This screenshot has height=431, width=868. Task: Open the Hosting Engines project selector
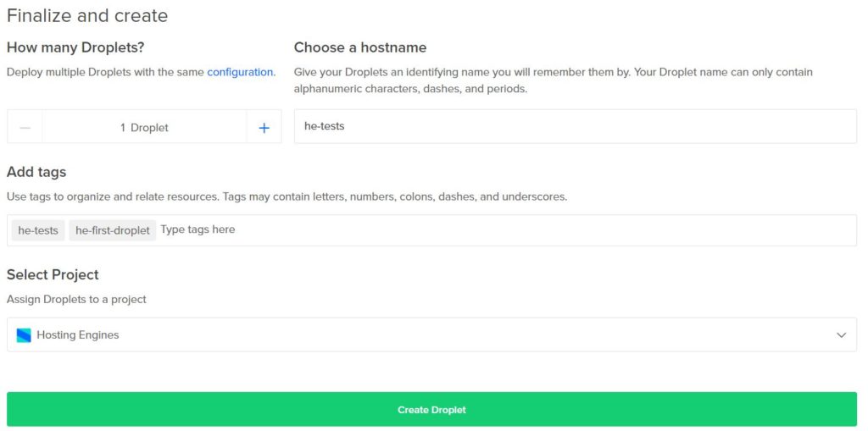point(431,334)
